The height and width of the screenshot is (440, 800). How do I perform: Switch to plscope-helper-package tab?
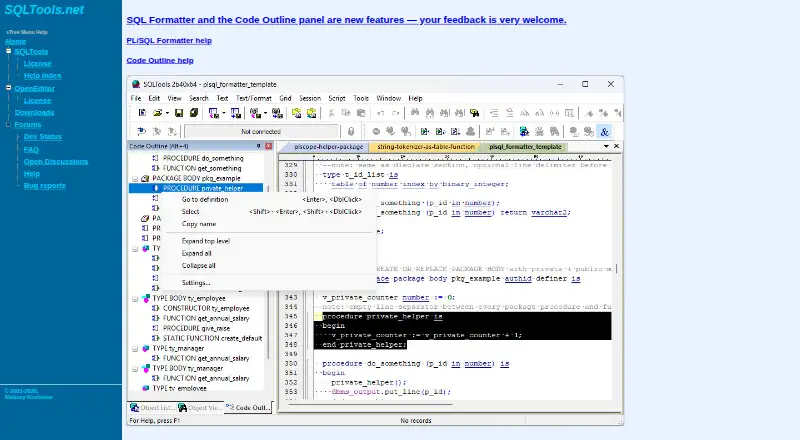point(329,147)
